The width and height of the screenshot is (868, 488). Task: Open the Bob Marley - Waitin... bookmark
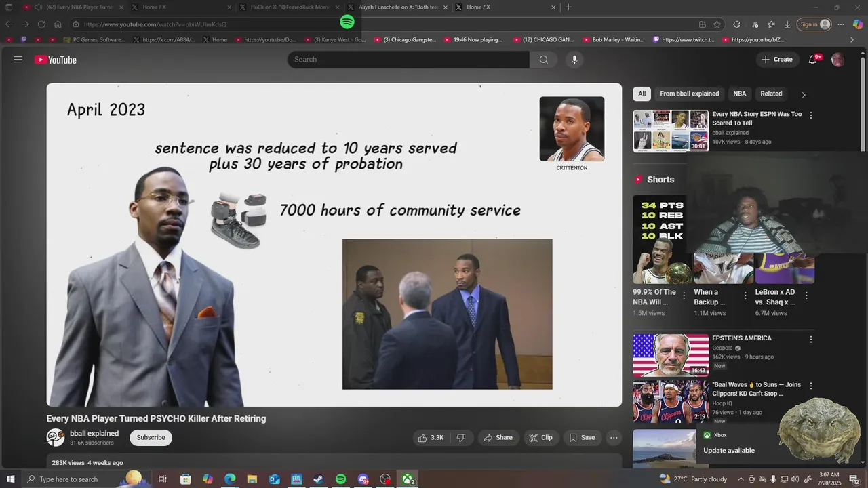(x=613, y=39)
